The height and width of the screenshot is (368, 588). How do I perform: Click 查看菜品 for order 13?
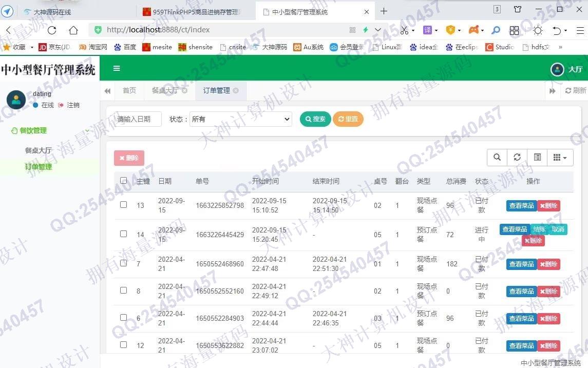pyautogui.click(x=522, y=206)
